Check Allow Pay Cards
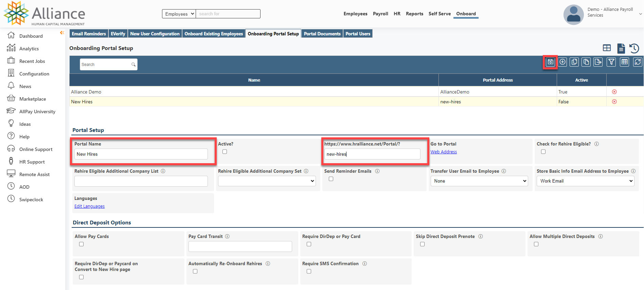 [81, 244]
